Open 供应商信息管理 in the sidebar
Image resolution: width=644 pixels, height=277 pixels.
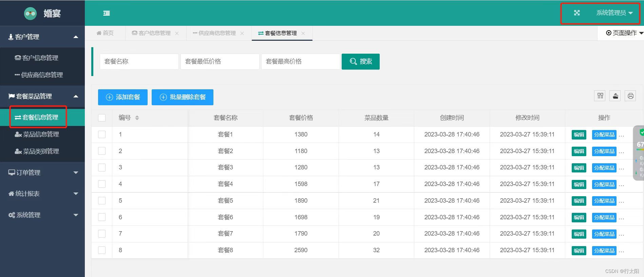coord(42,75)
